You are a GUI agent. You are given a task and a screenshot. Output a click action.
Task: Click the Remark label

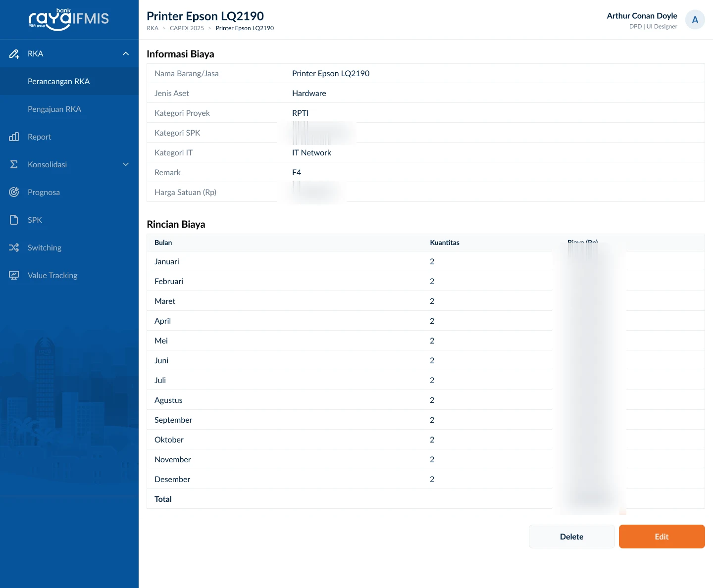[167, 172]
